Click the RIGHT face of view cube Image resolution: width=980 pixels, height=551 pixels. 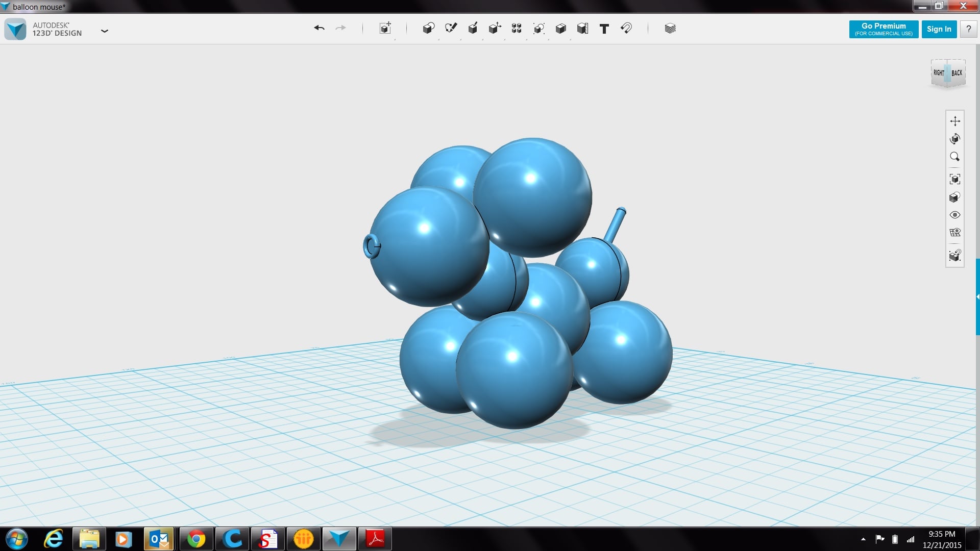pyautogui.click(x=939, y=73)
